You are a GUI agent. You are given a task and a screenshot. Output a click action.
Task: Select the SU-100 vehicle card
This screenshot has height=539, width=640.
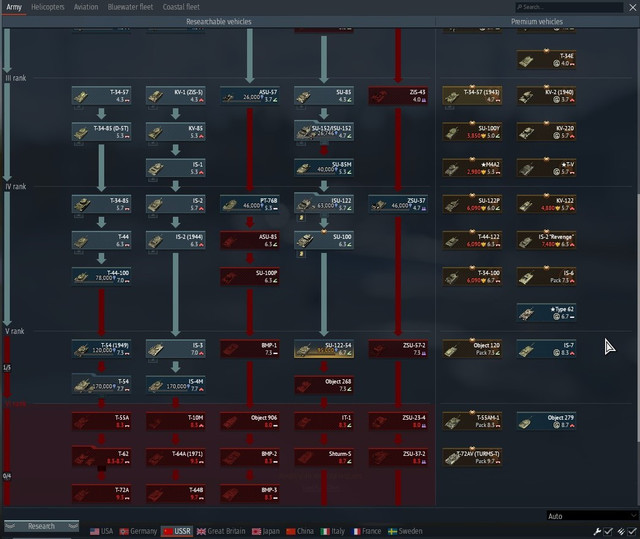pos(324,240)
